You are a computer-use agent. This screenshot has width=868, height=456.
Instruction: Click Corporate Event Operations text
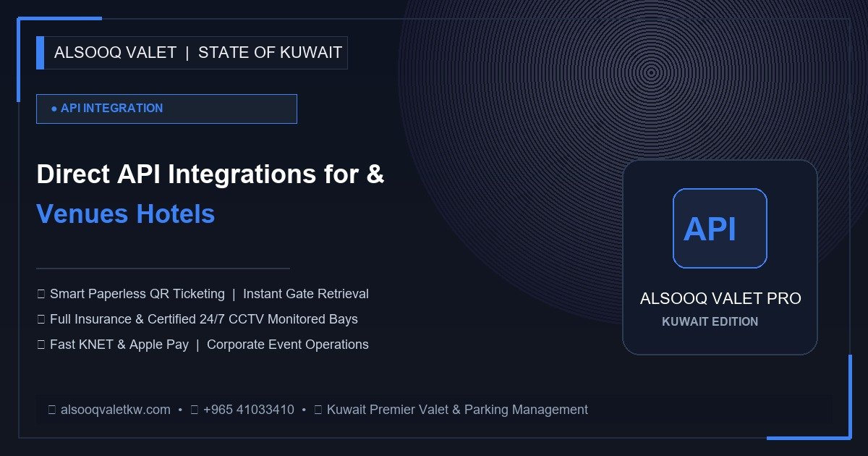click(x=288, y=345)
